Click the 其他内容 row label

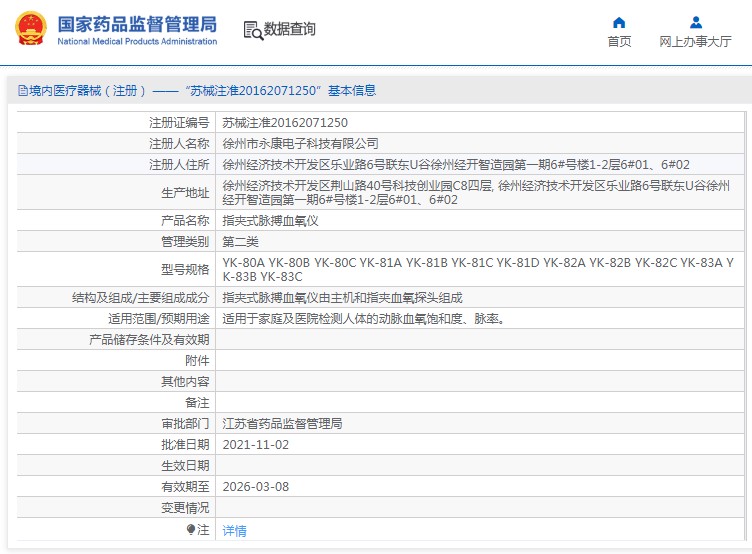point(185,382)
